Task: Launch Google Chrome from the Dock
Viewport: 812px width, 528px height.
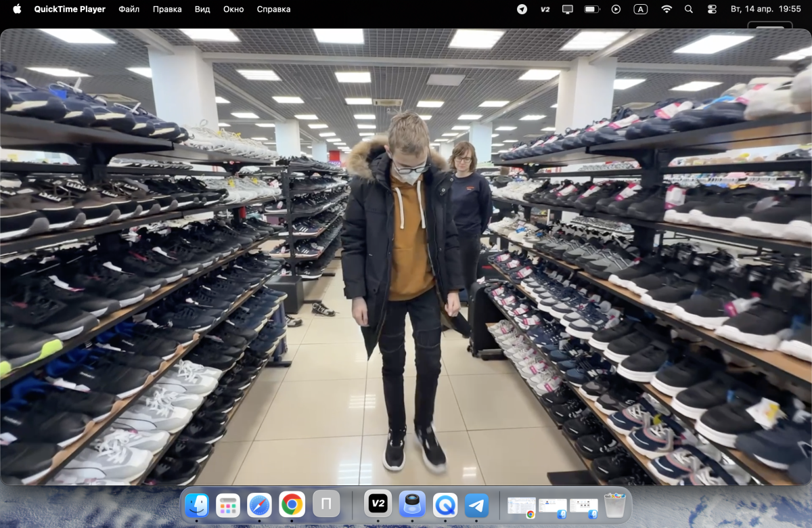Action: 292,505
